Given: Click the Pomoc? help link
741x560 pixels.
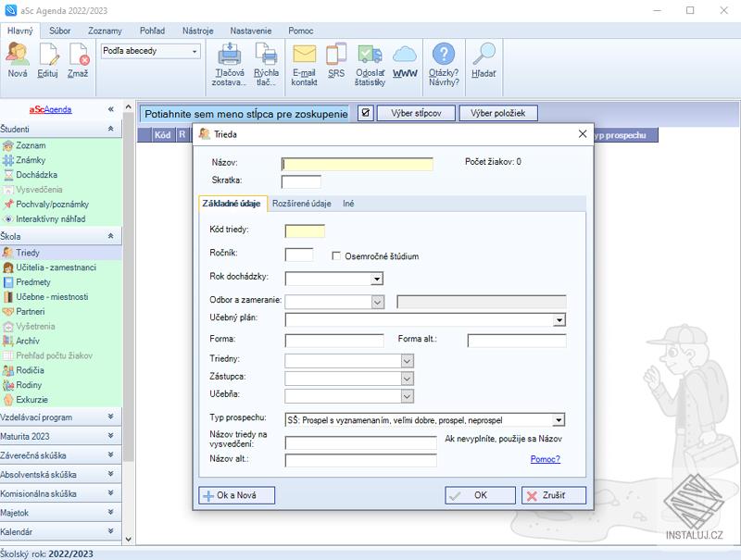Looking at the screenshot, I should point(545,459).
